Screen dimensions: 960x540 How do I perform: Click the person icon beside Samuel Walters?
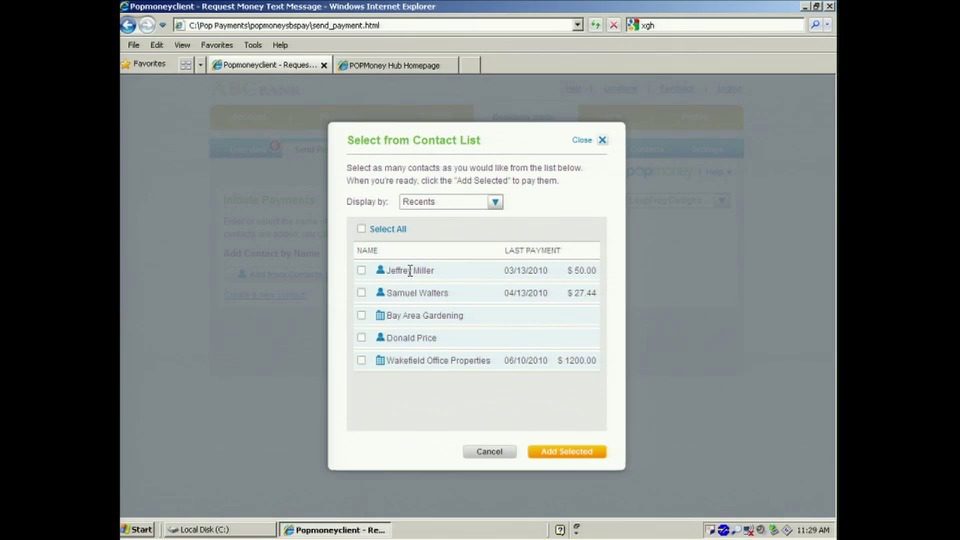[x=380, y=292]
